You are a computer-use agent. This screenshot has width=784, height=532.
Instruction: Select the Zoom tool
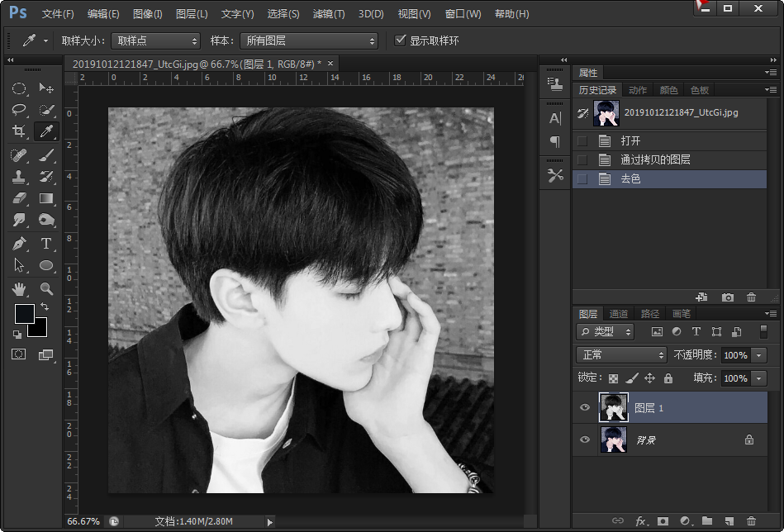pos(46,288)
